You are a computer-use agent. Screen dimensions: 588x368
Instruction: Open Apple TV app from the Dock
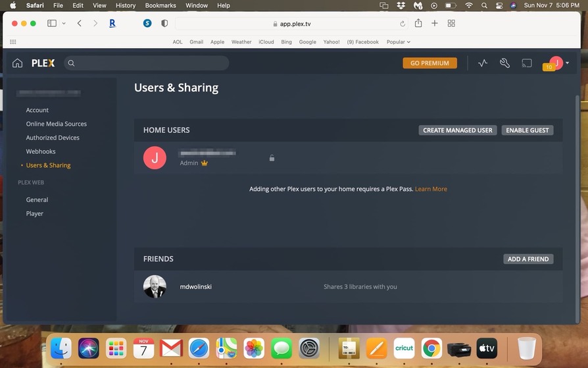pyautogui.click(x=487, y=348)
